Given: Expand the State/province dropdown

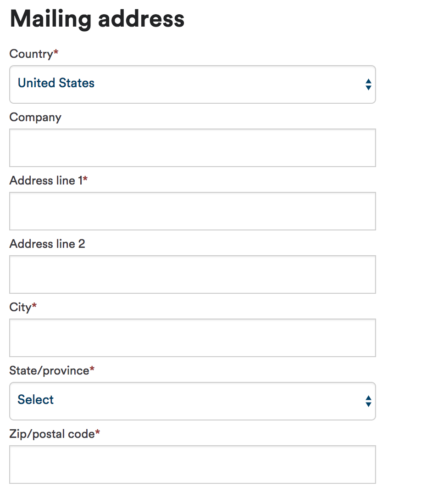Looking at the screenshot, I should tap(192, 401).
